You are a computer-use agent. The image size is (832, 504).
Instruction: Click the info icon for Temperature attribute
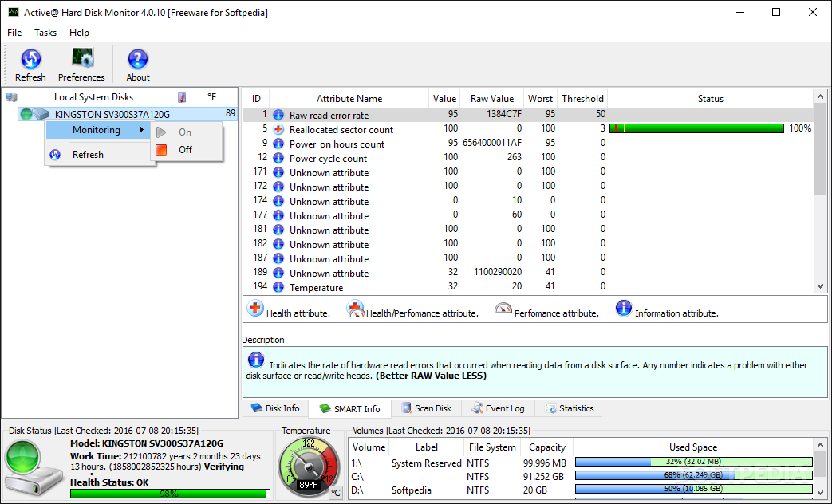pos(278,286)
